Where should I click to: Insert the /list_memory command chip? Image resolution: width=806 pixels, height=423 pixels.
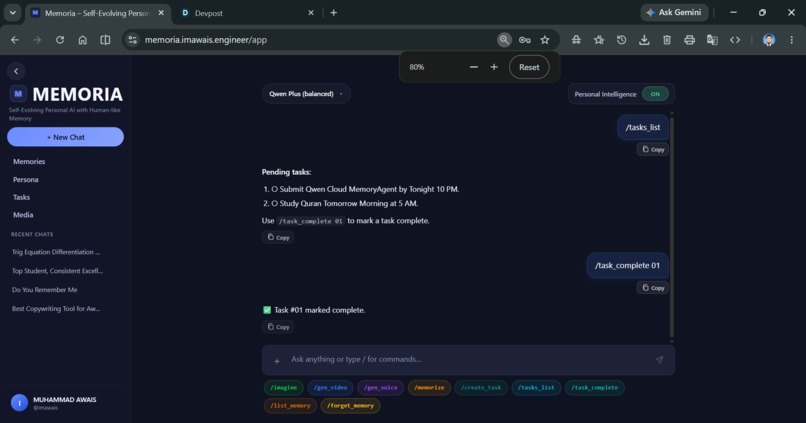(290, 406)
